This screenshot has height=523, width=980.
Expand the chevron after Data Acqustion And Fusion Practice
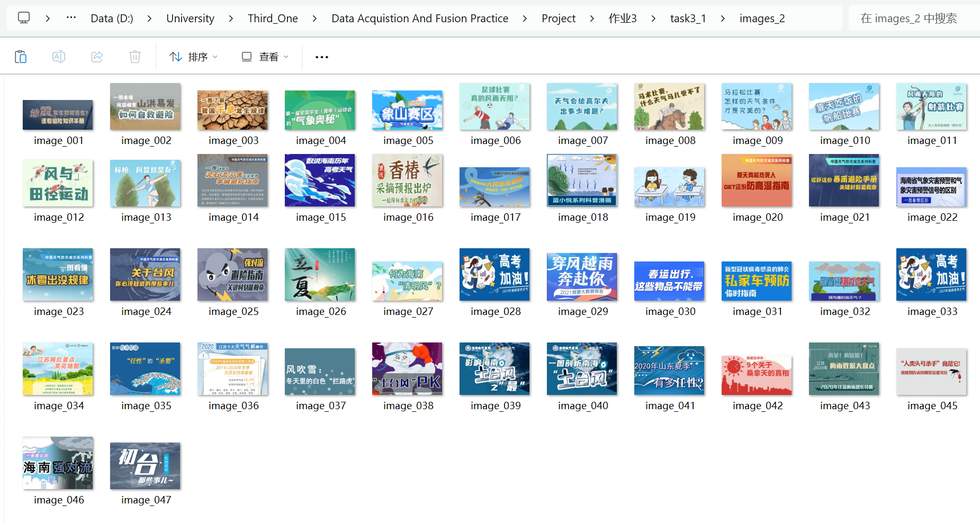tap(525, 19)
